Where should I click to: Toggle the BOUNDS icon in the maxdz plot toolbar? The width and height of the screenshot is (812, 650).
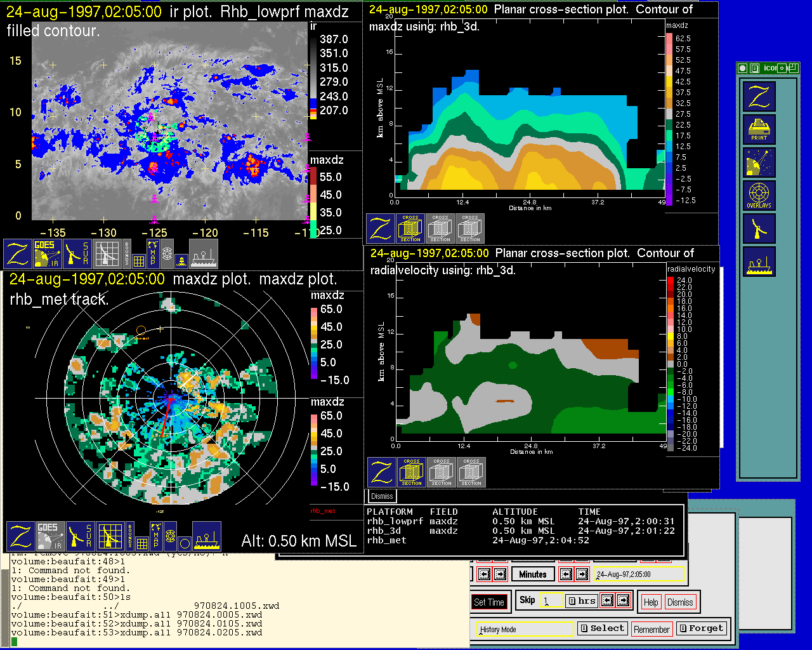pos(130,536)
